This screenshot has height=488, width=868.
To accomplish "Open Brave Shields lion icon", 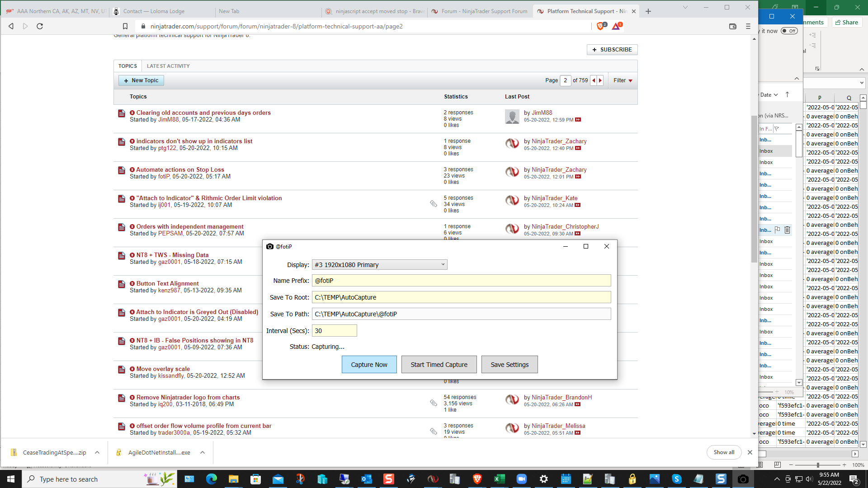I will click(600, 26).
